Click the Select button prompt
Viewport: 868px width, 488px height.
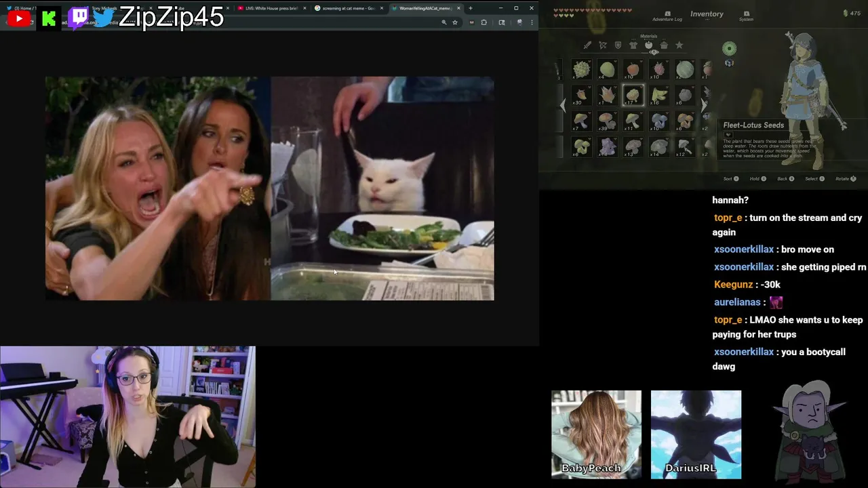pos(814,179)
